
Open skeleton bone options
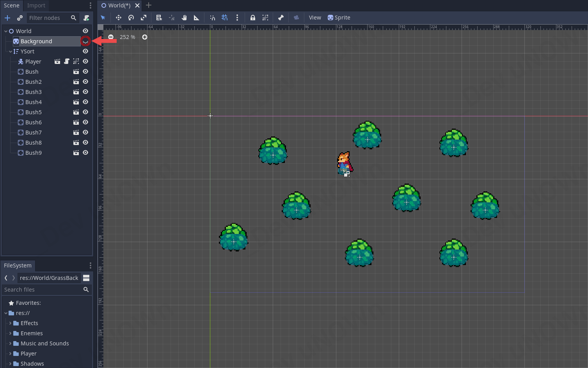(281, 18)
